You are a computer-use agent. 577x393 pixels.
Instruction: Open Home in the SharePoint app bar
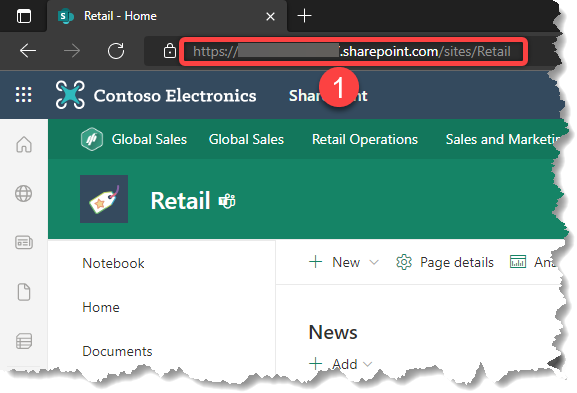pos(24,144)
